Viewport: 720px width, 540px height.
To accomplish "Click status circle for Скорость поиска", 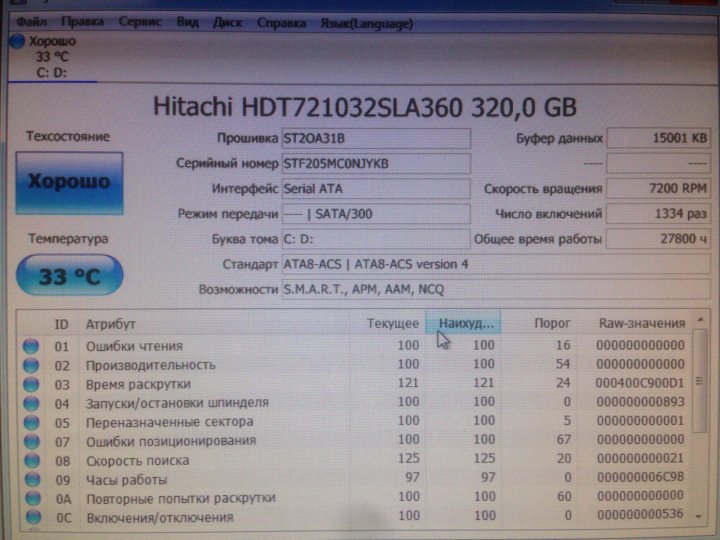I will (32, 461).
